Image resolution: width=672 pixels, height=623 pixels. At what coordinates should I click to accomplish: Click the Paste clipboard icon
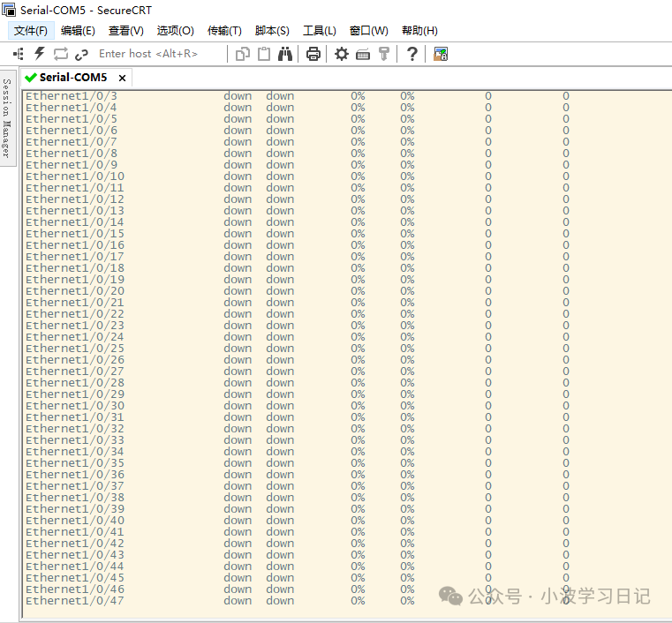pyautogui.click(x=264, y=54)
